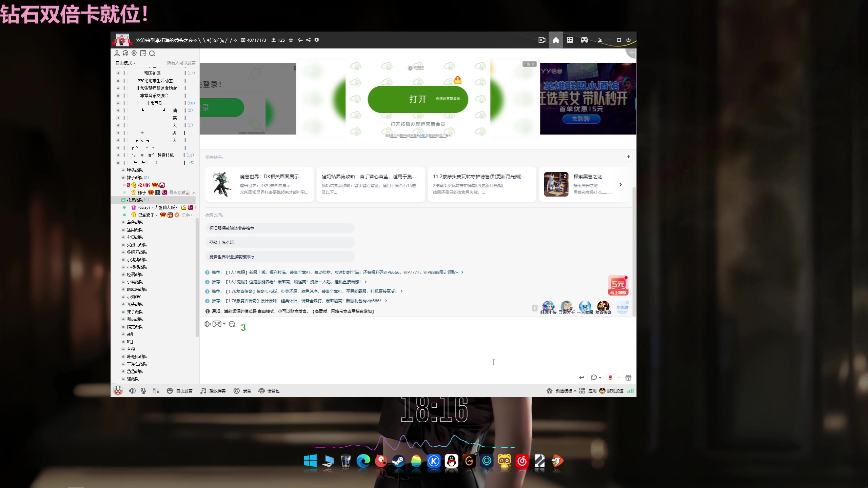Click the green 打开 button in ad
Viewport: 868px width, 488px height.
pos(418,99)
